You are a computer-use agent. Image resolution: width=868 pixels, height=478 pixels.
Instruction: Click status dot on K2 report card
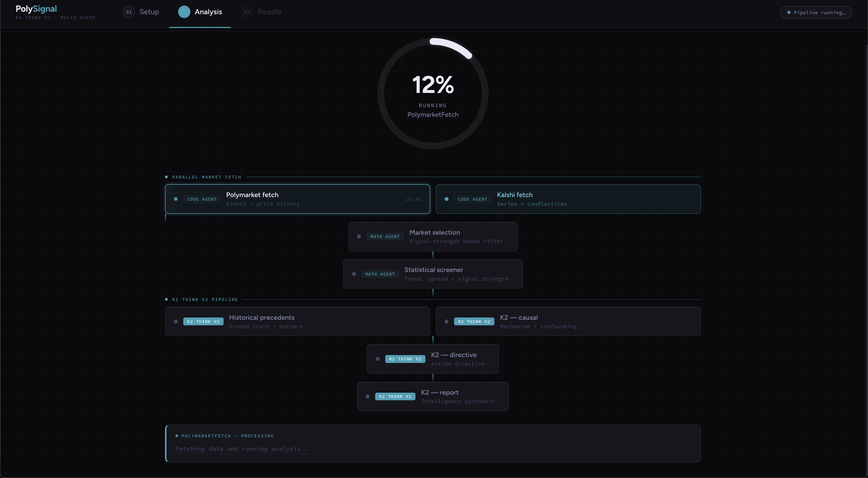[x=368, y=396]
